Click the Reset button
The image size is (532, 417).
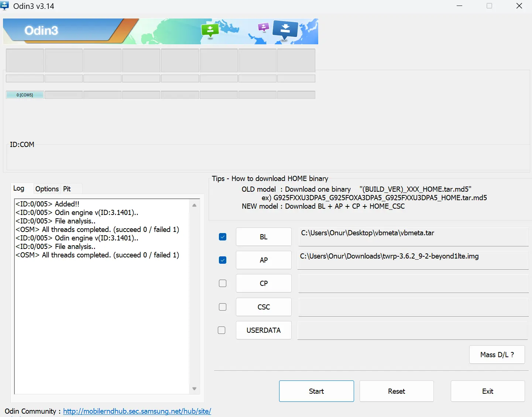pos(397,391)
